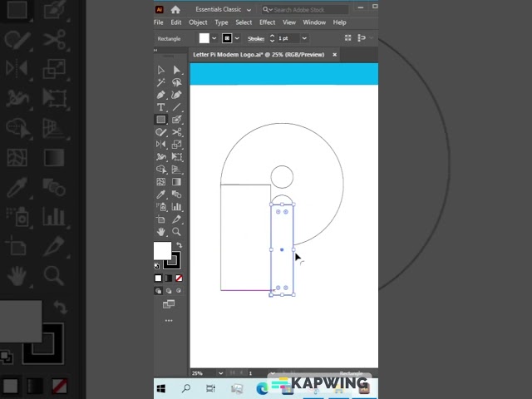Select the Warp tool
Image resolution: width=532 pixels, height=399 pixels.
click(x=161, y=157)
